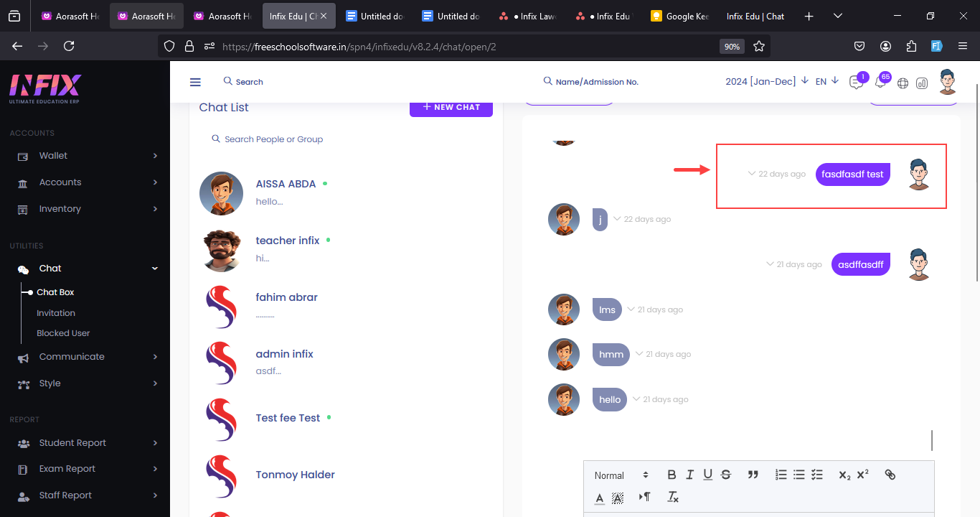
Task: Insert a hyperlink in editor
Action: click(890, 475)
